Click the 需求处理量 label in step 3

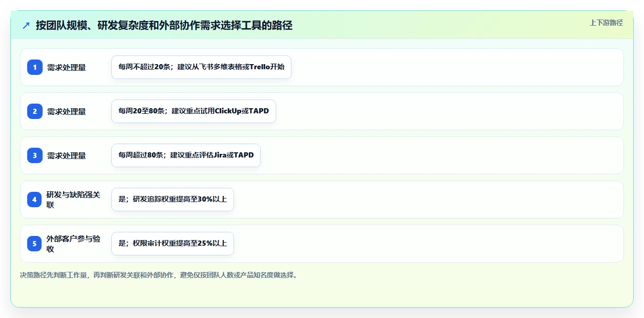tap(67, 155)
